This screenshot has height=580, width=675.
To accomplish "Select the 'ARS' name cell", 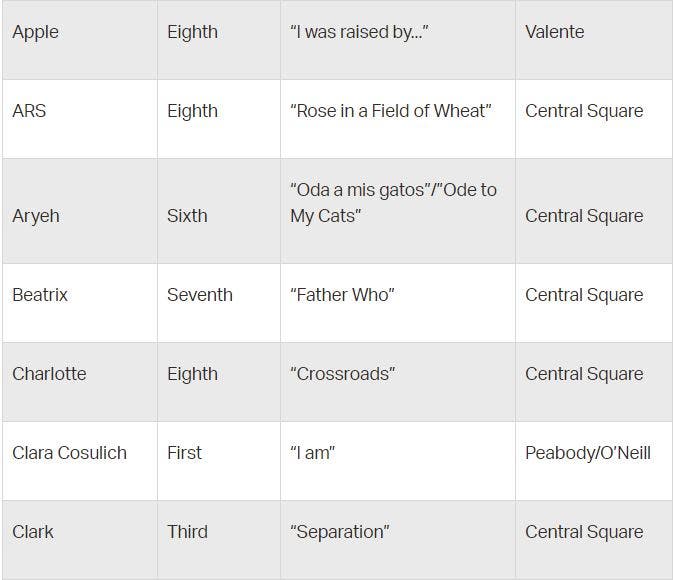I will tap(29, 111).
